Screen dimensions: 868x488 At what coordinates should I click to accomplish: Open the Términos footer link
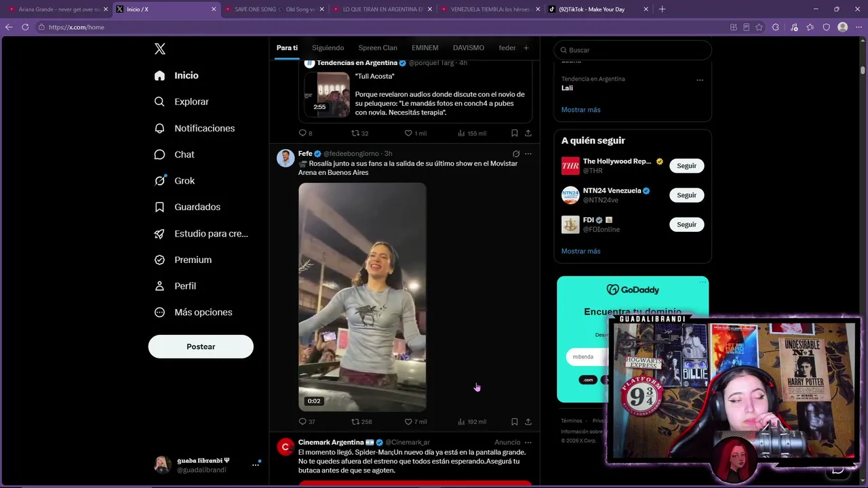572,421
